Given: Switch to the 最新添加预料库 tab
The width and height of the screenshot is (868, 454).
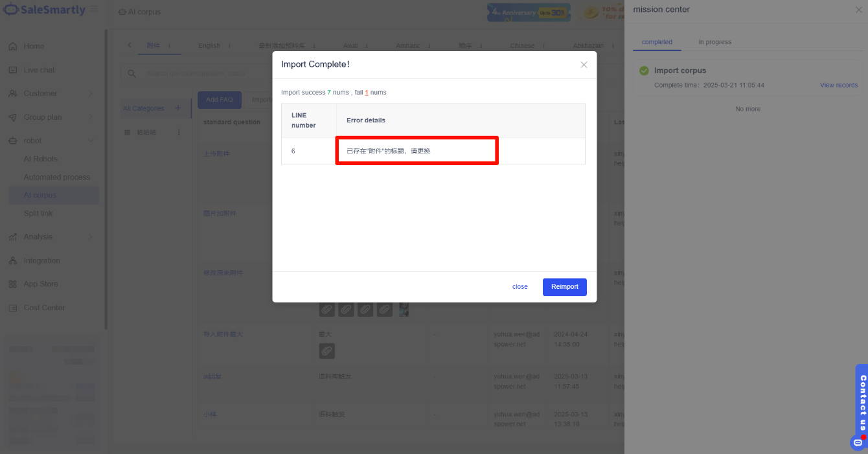Looking at the screenshot, I should (x=282, y=46).
